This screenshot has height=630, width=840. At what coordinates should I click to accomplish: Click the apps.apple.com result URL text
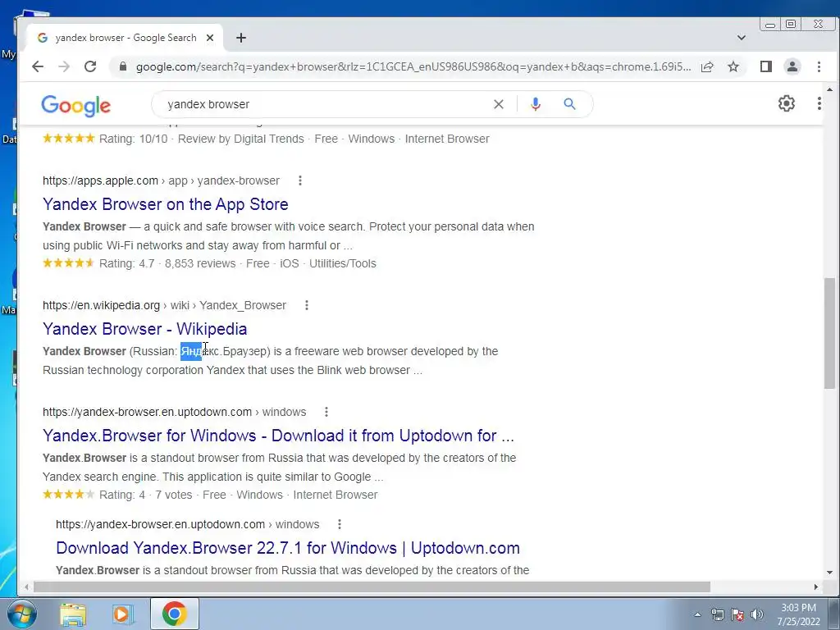162,180
